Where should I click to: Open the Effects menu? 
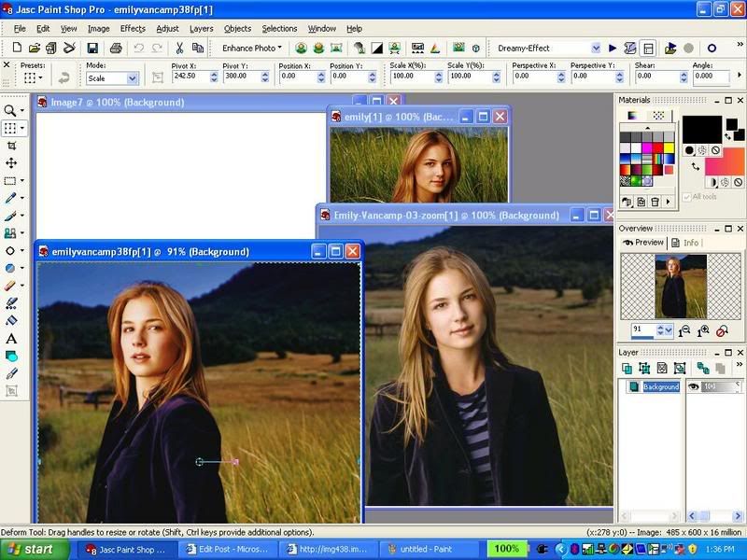coord(133,29)
